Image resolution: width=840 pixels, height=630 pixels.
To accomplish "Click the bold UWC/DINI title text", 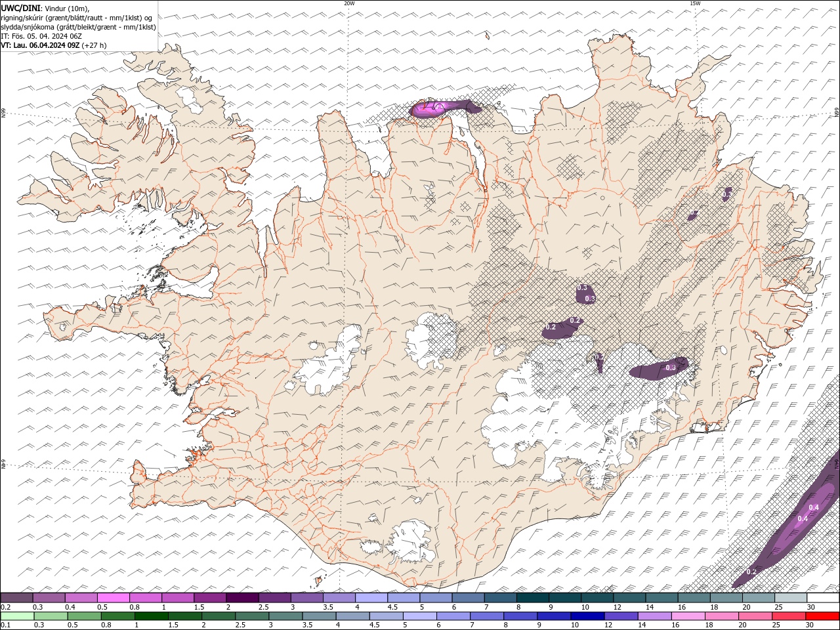I will tap(20, 8).
